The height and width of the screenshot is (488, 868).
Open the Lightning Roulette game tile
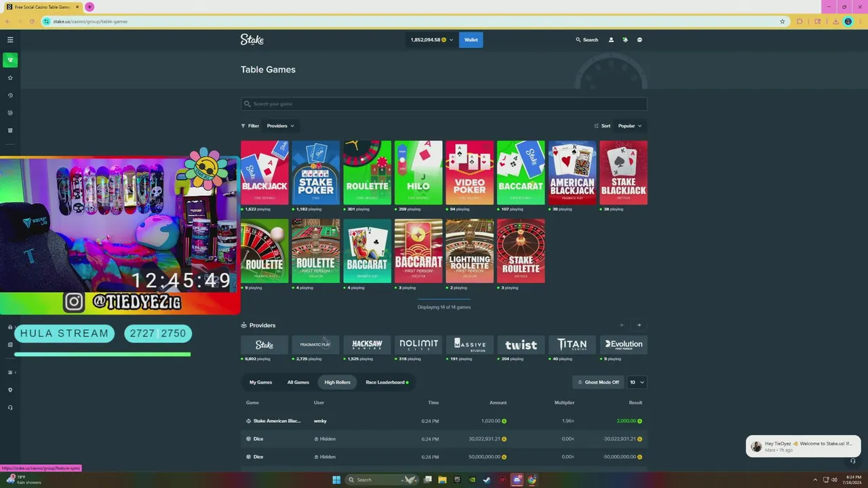click(469, 251)
